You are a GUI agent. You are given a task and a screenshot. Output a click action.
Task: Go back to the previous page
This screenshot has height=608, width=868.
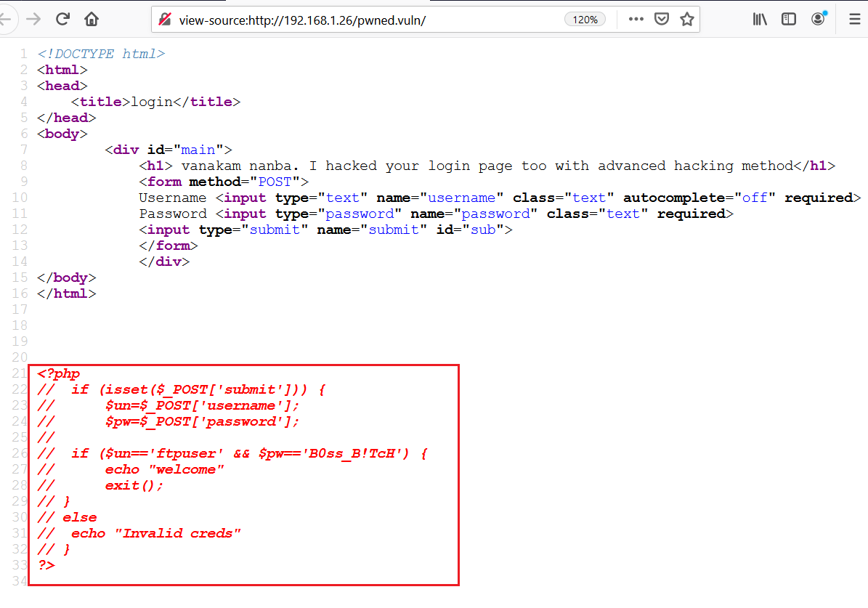(6, 20)
